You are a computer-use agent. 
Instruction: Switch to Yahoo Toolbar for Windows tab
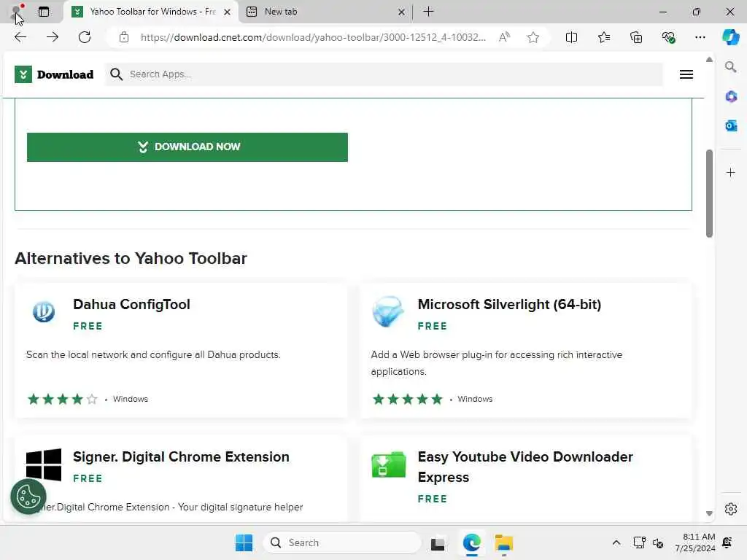150,12
